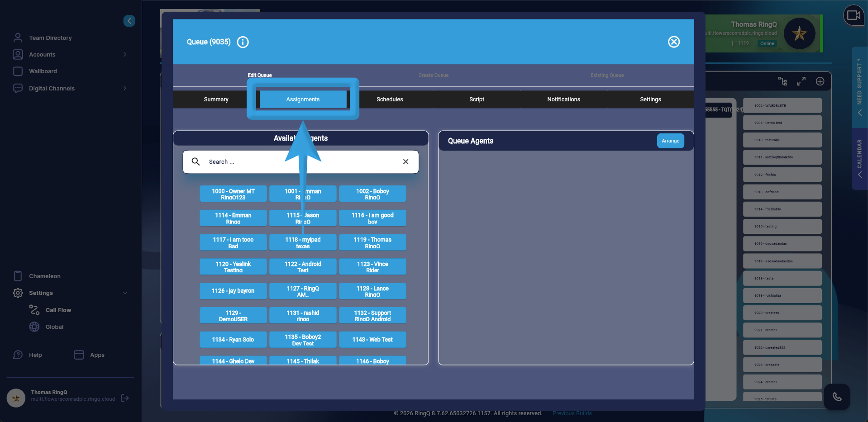The height and width of the screenshot is (422, 868).
Task: Switch to the Schedules tab
Action: [x=390, y=99]
